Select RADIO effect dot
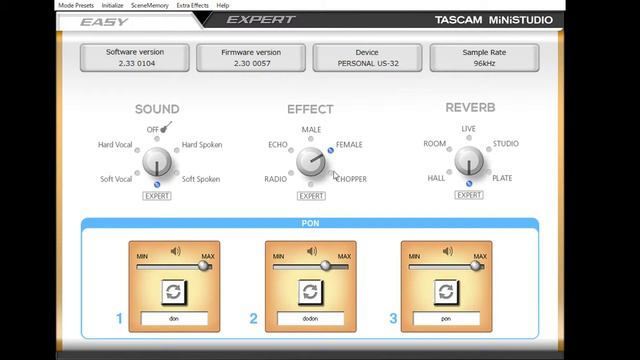The width and height of the screenshot is (640, 360). tap(291, 173)
